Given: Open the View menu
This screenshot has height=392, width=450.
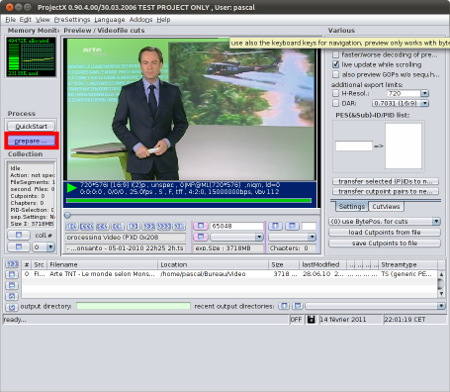Looking at the screenshot, I should pyautogui.click(x=43, y=20).
